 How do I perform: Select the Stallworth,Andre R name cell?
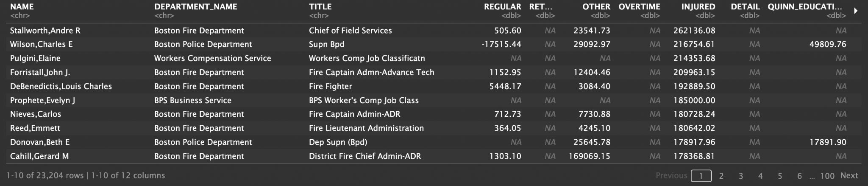point(45,31)
